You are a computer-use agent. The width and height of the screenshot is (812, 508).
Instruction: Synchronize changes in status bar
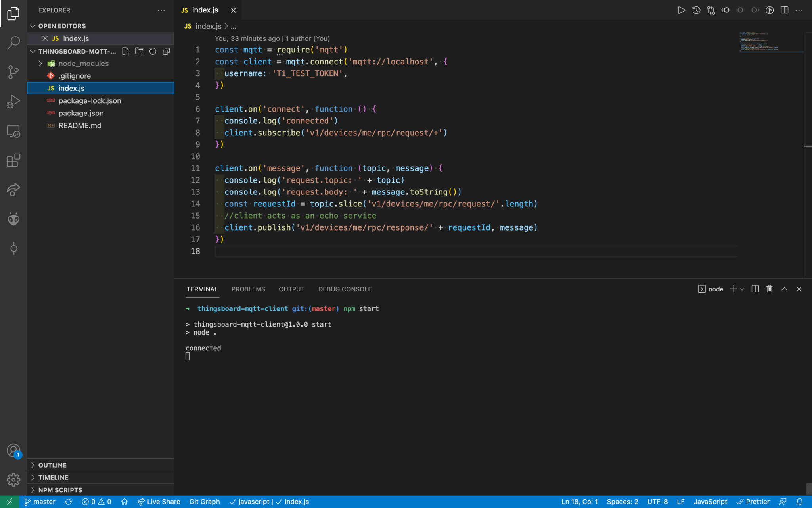coord(68,502)
